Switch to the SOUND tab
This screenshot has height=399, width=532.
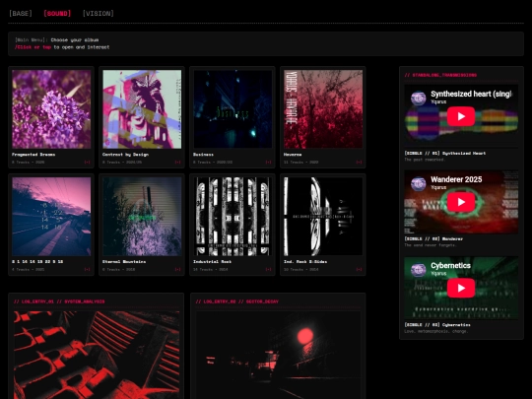(57, 13)
